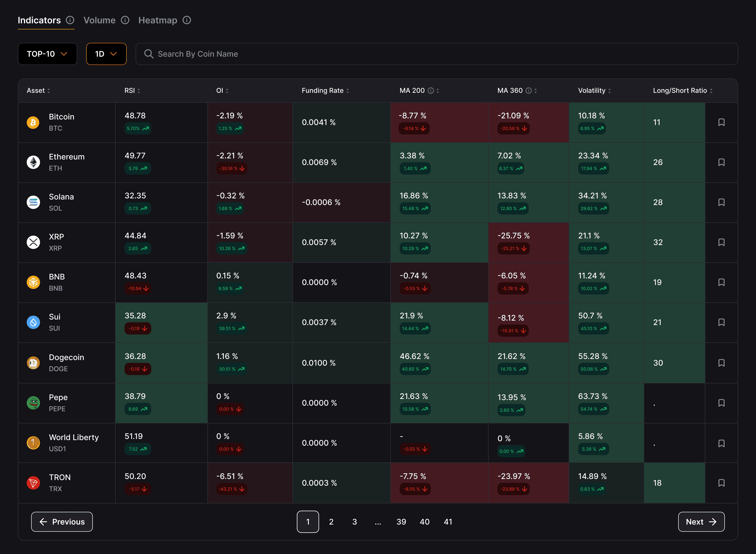Click the Pepe frog logo
The height and width of the screenshot is (554, 756).
click(x=33, y=403)
